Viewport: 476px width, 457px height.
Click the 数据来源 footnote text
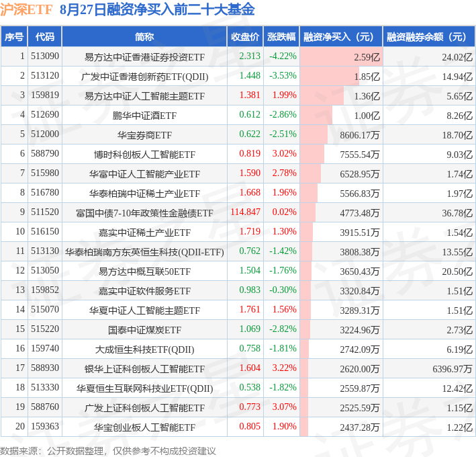tap(108, 451)
